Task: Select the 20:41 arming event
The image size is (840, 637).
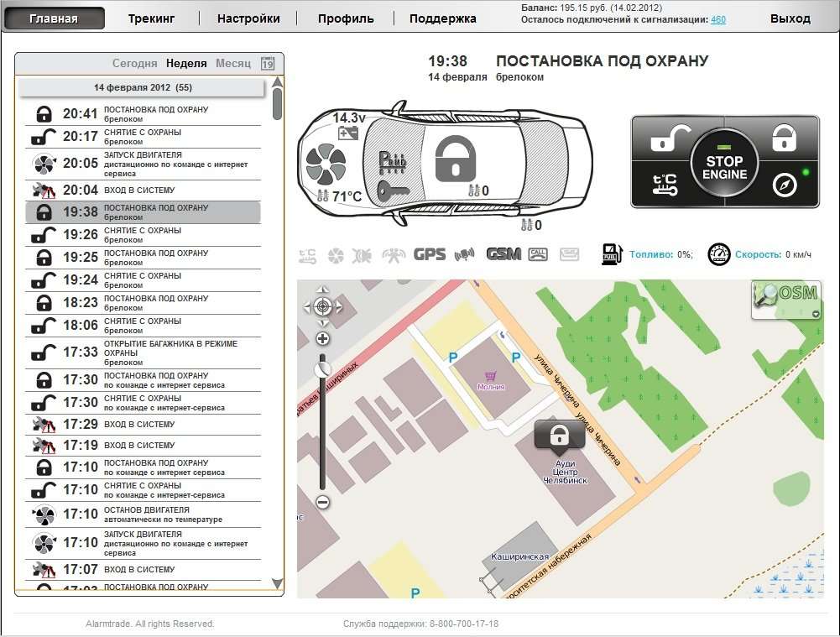Action: [143, 113]
